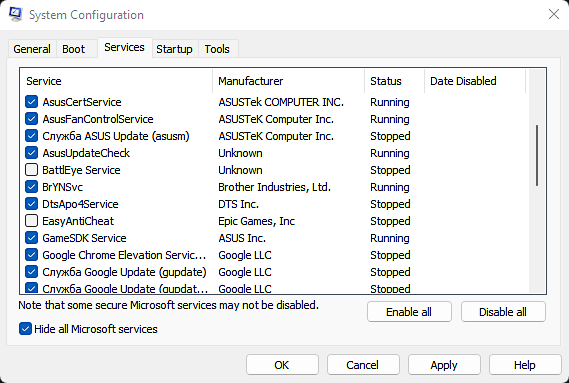
Task: Click Running status of BrYNSvc row
Action: tap(390, 187)
